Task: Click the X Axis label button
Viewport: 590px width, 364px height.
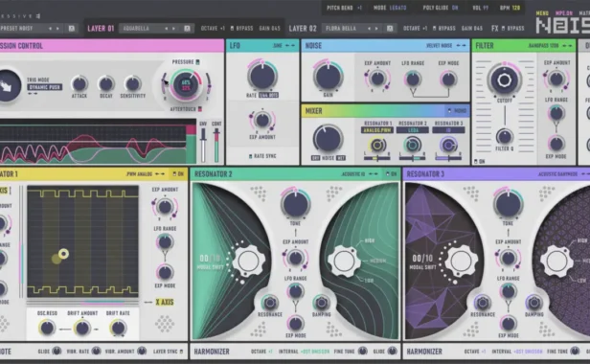Action: point(165,302)
